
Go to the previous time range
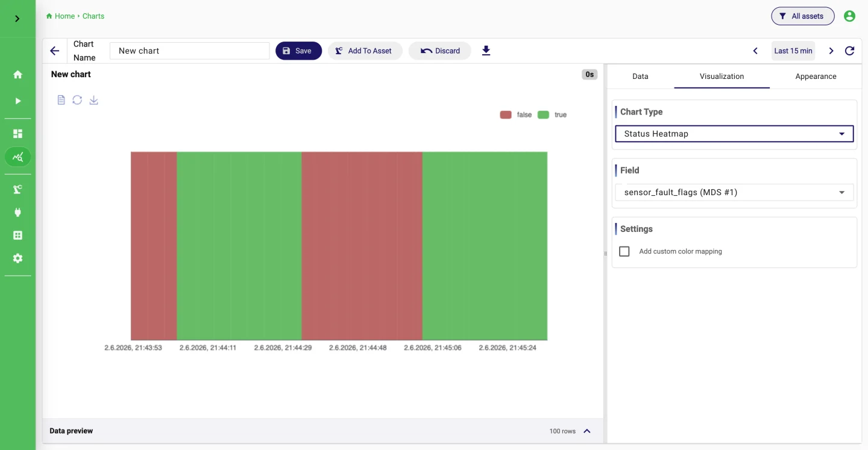[755, 51]
